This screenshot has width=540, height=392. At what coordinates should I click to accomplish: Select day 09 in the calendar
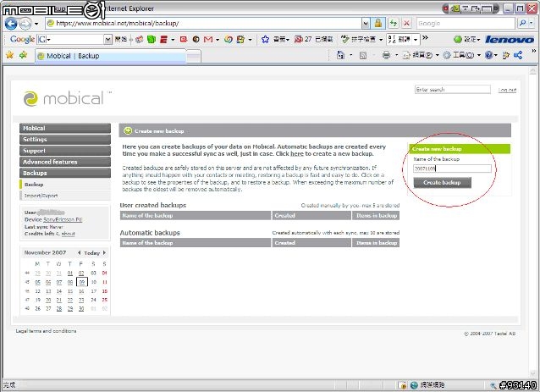pyautogui.click(x=81, y=282)
